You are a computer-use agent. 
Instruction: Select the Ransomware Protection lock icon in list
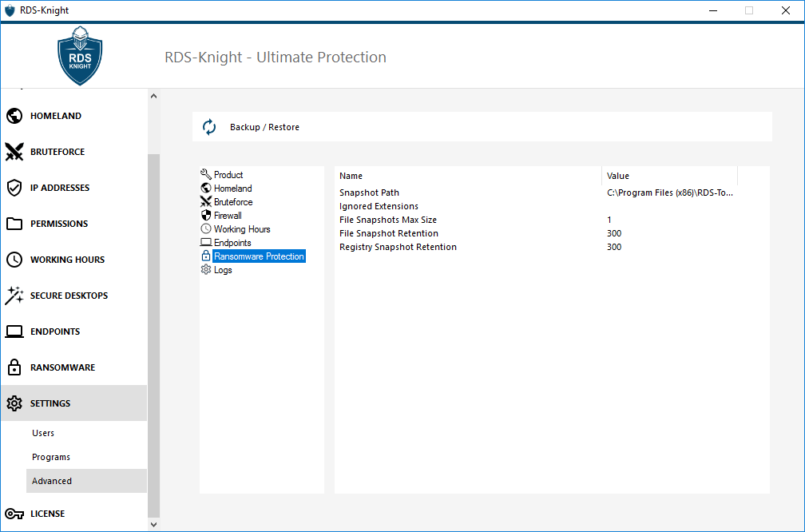point(206,256)
